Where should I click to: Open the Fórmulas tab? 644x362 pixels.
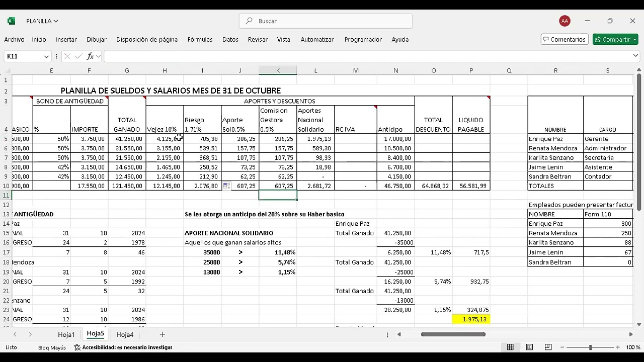[200, 39]
